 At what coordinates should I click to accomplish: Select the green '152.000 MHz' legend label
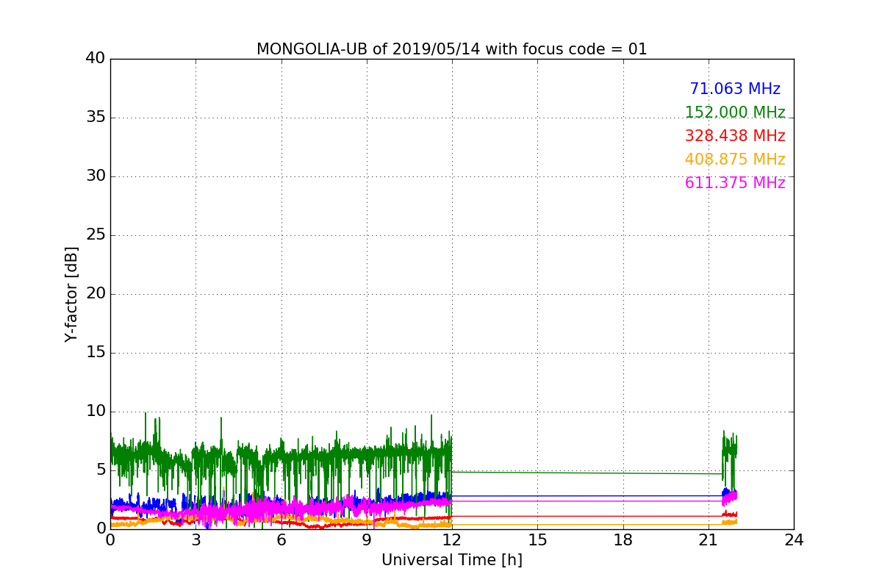(735, 112)
